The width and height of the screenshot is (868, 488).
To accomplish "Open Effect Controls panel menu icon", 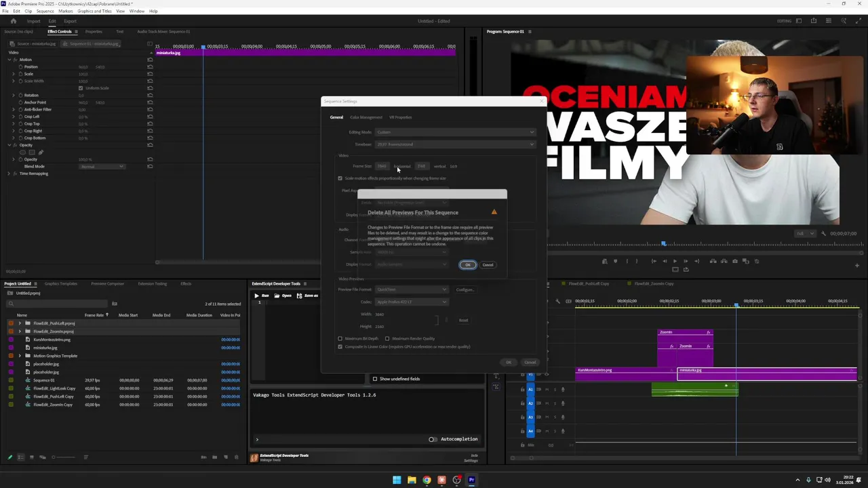I will [76, 31].
